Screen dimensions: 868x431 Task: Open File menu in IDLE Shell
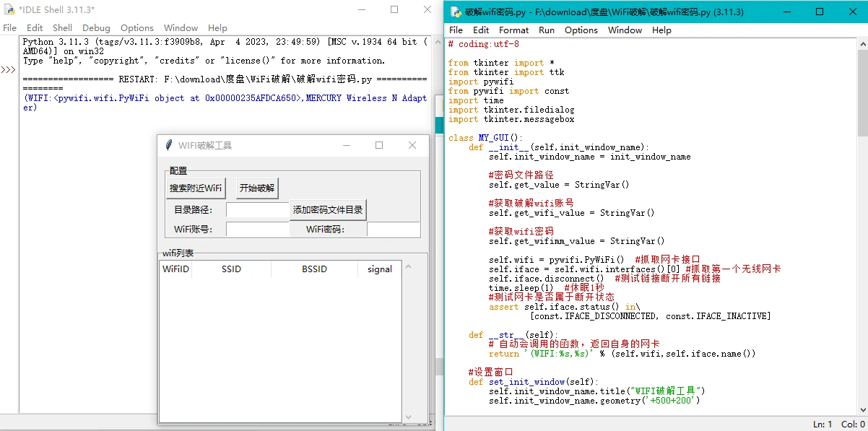click(10, 28)
